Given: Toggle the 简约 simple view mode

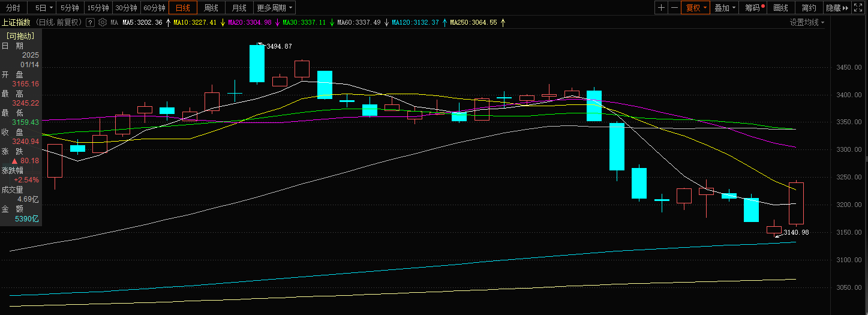Looking at the screenshot, I should point(809,8).
